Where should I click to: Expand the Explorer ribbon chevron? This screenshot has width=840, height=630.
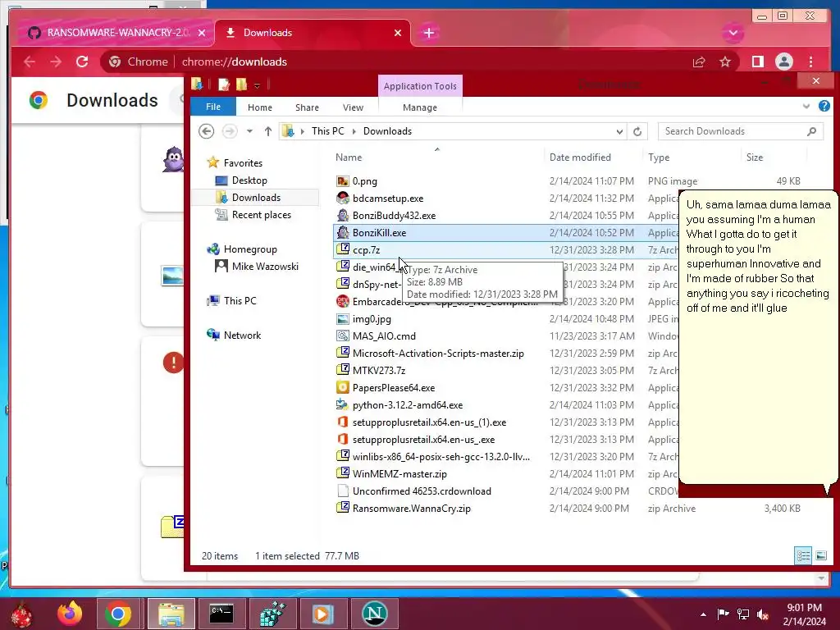pos(806,106)
